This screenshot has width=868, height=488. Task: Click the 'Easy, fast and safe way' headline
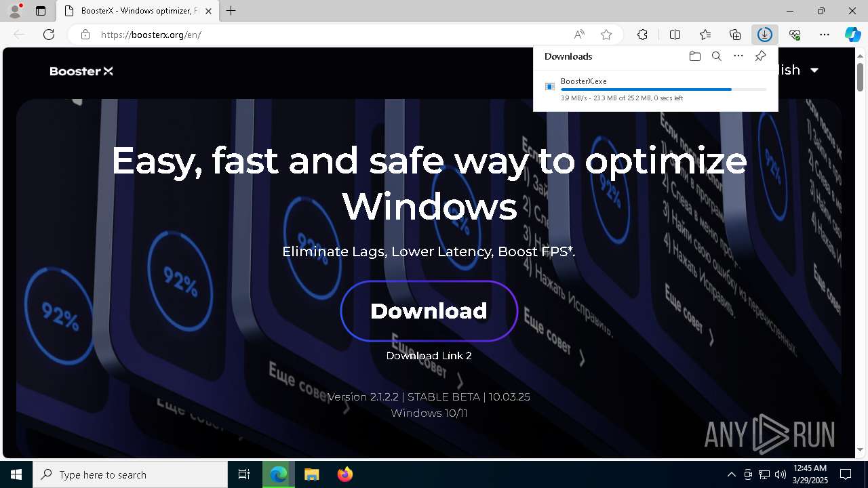tap(429, 182)
